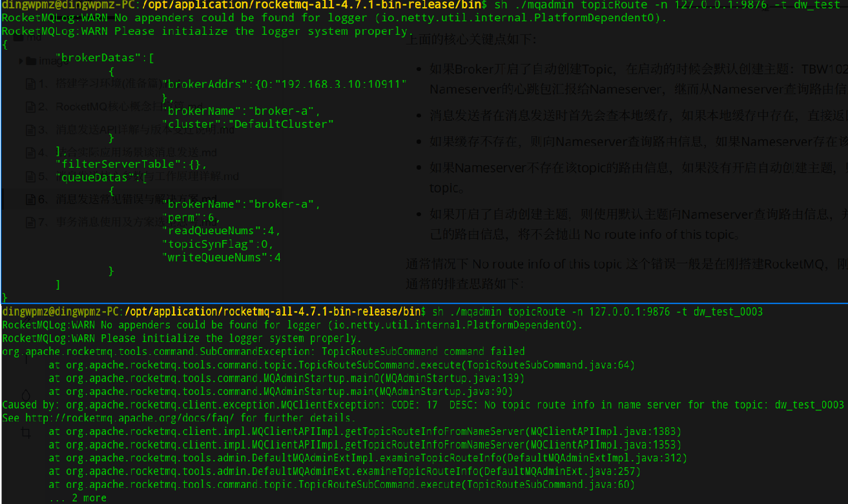Click "cluster":"DefaultCluster" text
Image resolution: width=848 pixels, height=504 pixels.
(248, 123)
